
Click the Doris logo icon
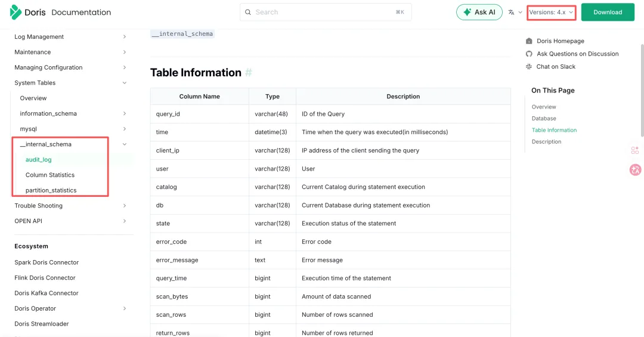16,12
